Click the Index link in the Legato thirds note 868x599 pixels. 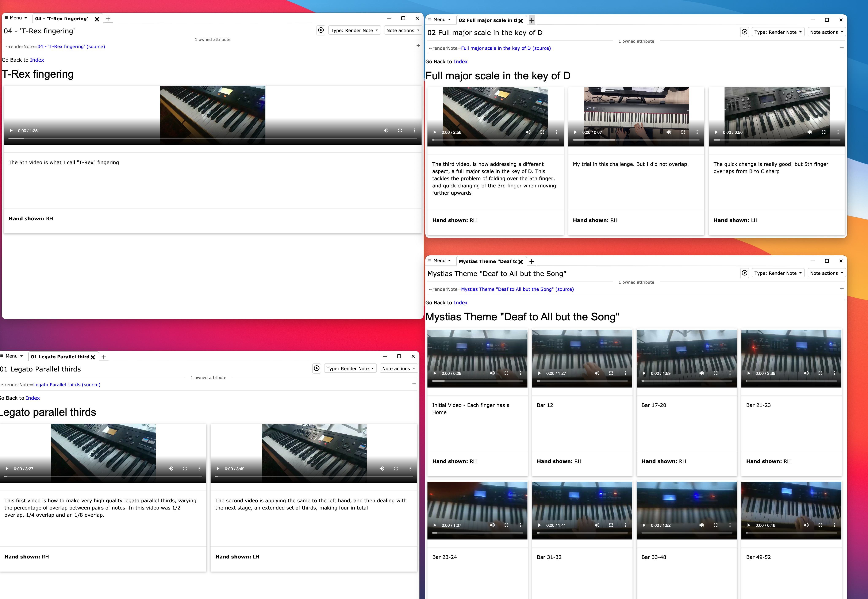pyautogui.click(x=33, y=398)
